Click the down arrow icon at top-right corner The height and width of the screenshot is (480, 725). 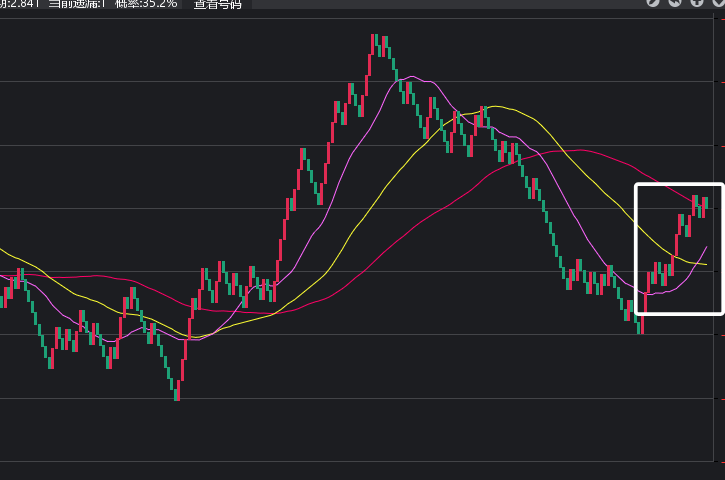pyautogui.click(x=716, y=3)
